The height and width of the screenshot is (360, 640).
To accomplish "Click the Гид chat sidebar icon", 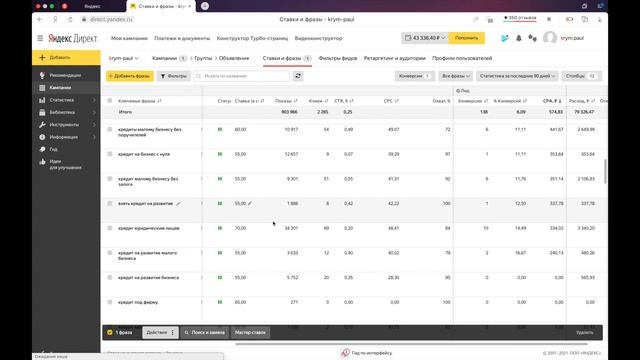I will (x=42, y=149).
